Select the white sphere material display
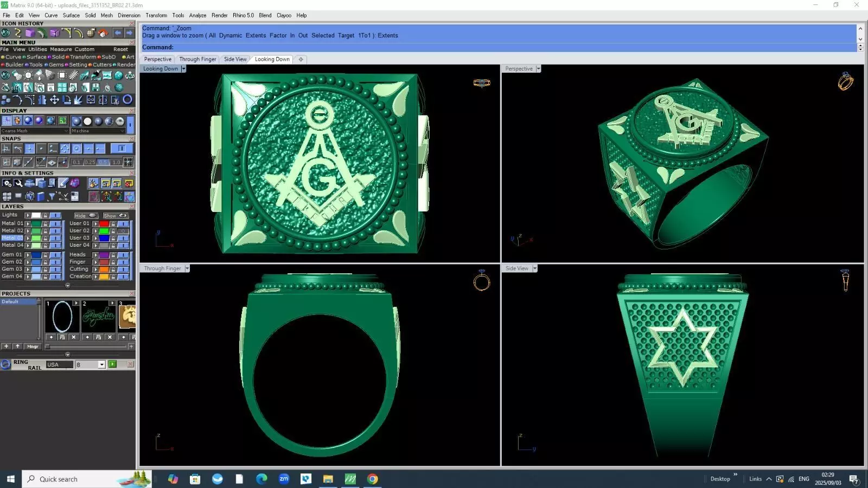 [87, 121]
